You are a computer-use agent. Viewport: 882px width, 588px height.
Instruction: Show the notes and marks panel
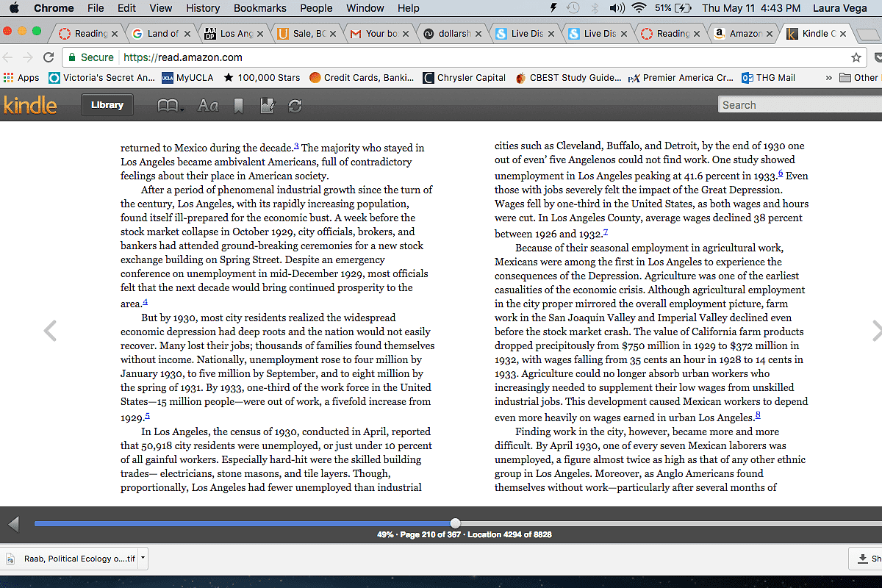tap(267, 106)
